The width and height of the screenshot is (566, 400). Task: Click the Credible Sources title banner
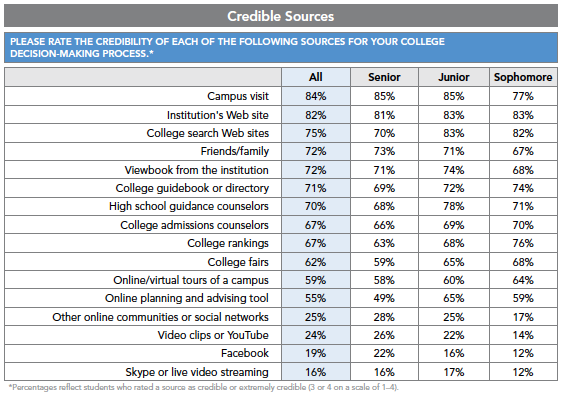pyautogui.click(x=281, y=16)
